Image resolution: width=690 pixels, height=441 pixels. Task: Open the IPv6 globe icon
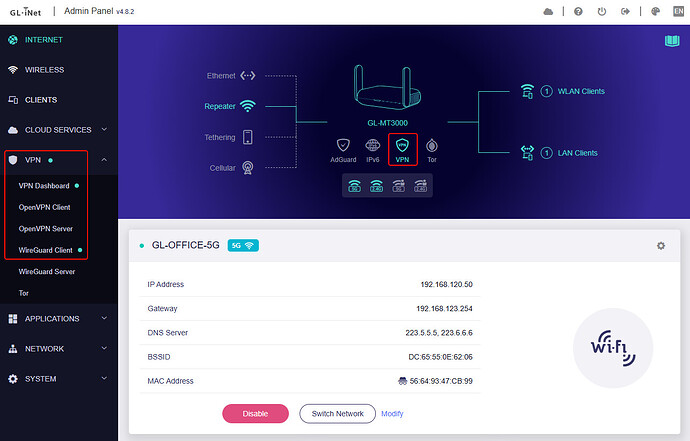point(372,145)
